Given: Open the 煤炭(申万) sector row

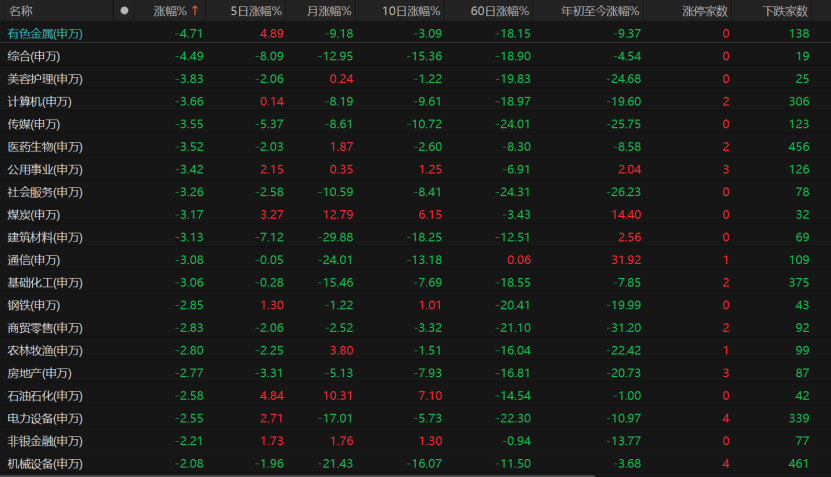Looking at the screenshot, I should coord(416,215).
